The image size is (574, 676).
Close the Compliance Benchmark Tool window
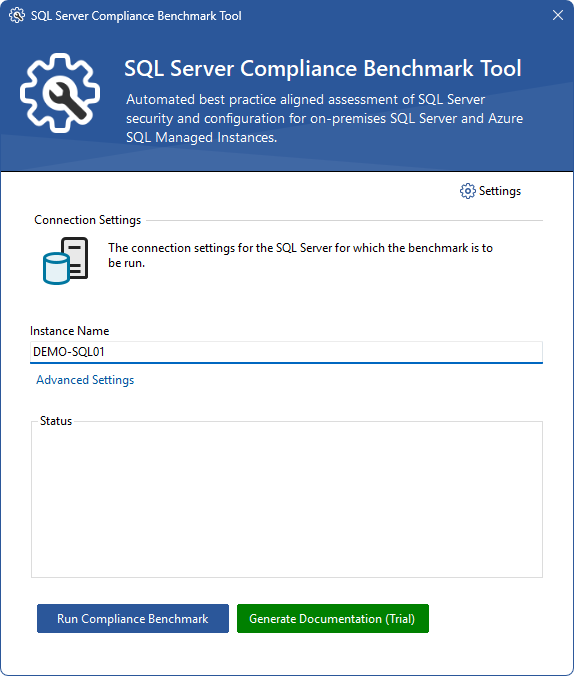558,16
